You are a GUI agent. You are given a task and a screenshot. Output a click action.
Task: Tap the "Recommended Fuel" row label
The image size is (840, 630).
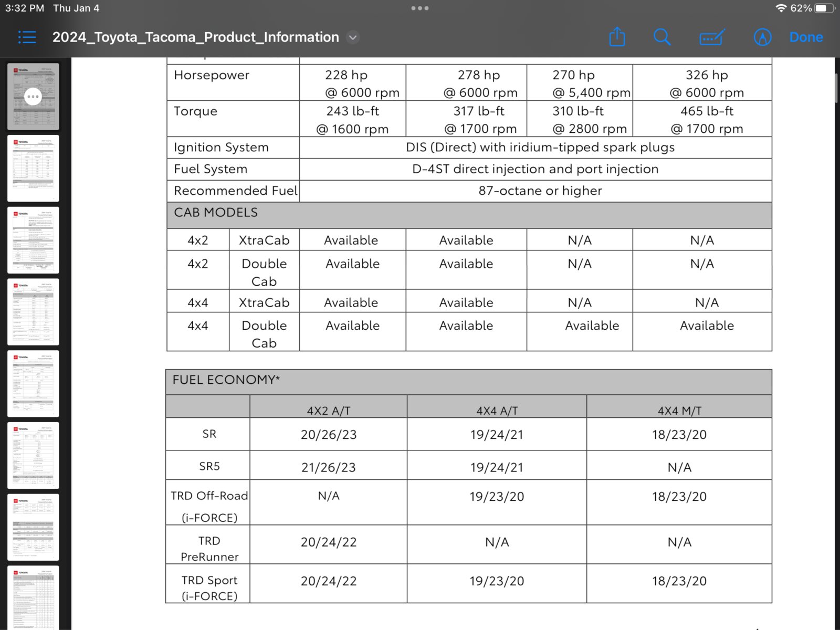click(x=236, y=191)
